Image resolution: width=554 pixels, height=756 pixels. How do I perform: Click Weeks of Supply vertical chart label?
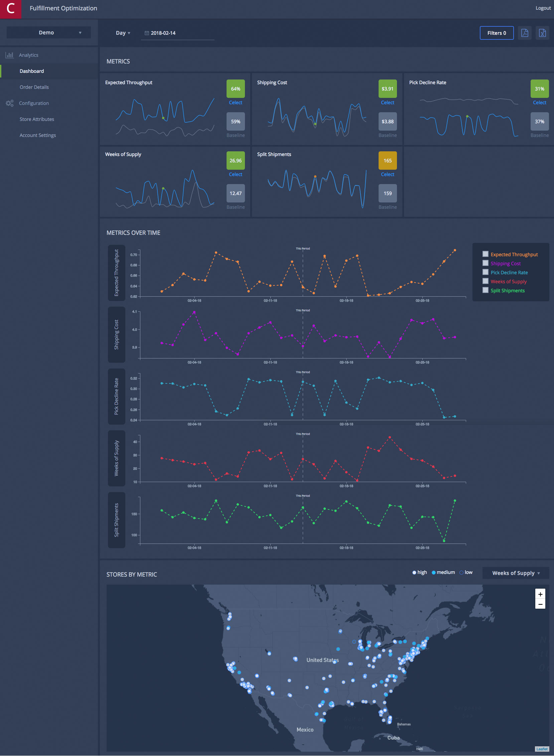click(x=116, y=458)
